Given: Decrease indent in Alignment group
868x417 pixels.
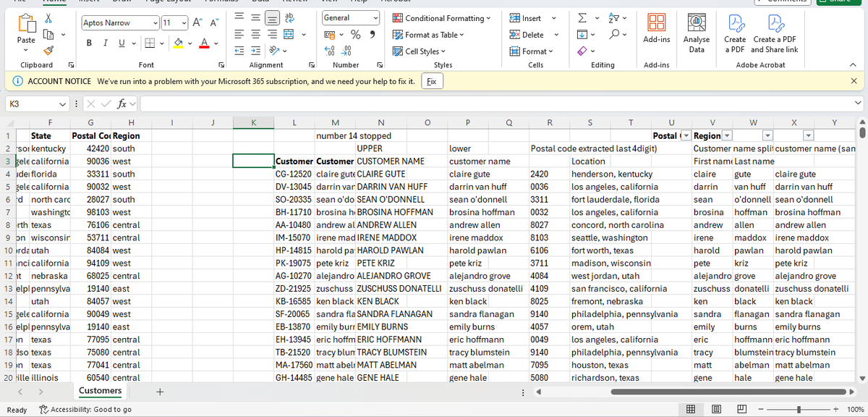Looking at the screenshot, I should (240, 50).
